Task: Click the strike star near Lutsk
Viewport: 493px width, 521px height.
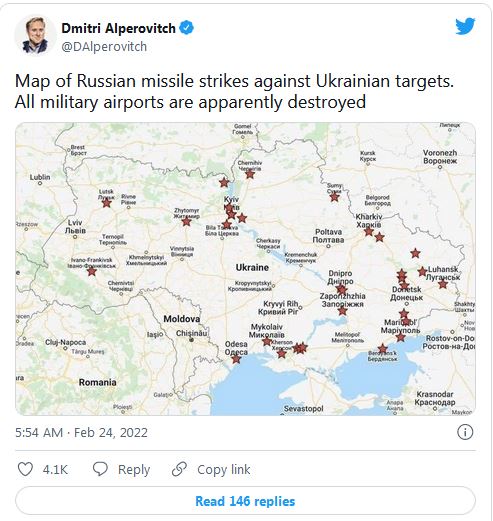Action: click(x=107, y=202)
